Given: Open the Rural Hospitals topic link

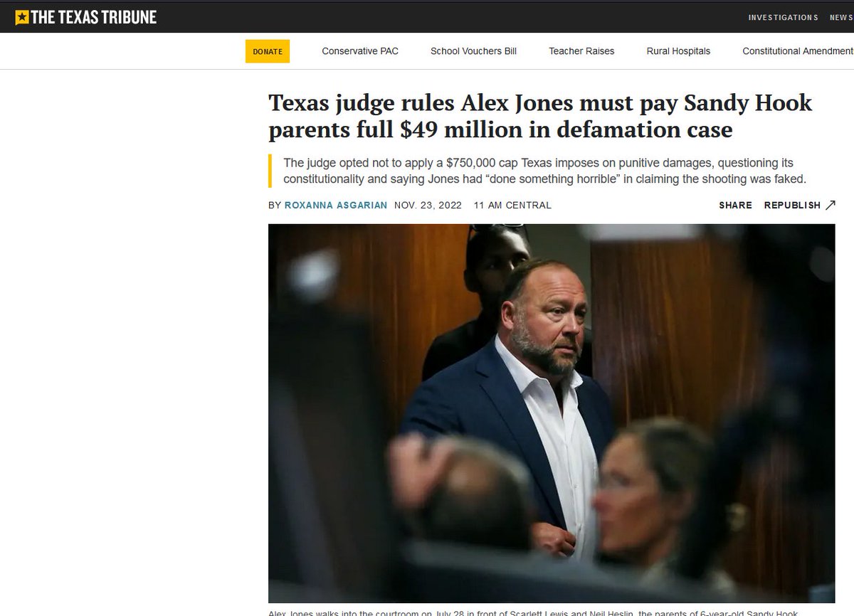Looking at the screenshot, I should tap(678, 51).
